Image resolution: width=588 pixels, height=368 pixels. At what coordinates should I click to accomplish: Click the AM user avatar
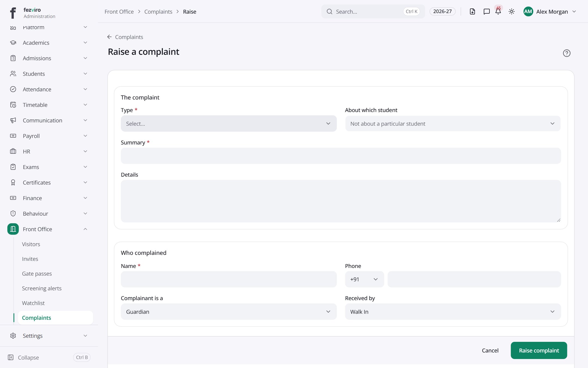click(528, 11)
